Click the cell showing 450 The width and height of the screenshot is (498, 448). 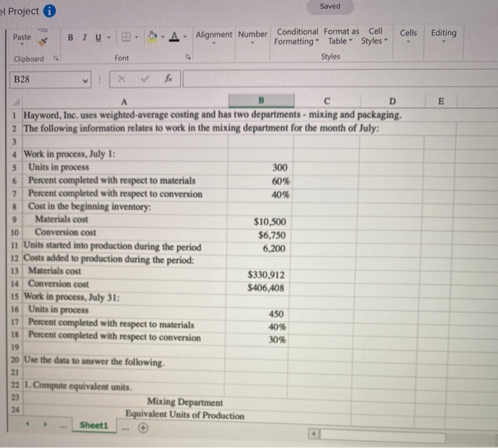pos(258,314)
